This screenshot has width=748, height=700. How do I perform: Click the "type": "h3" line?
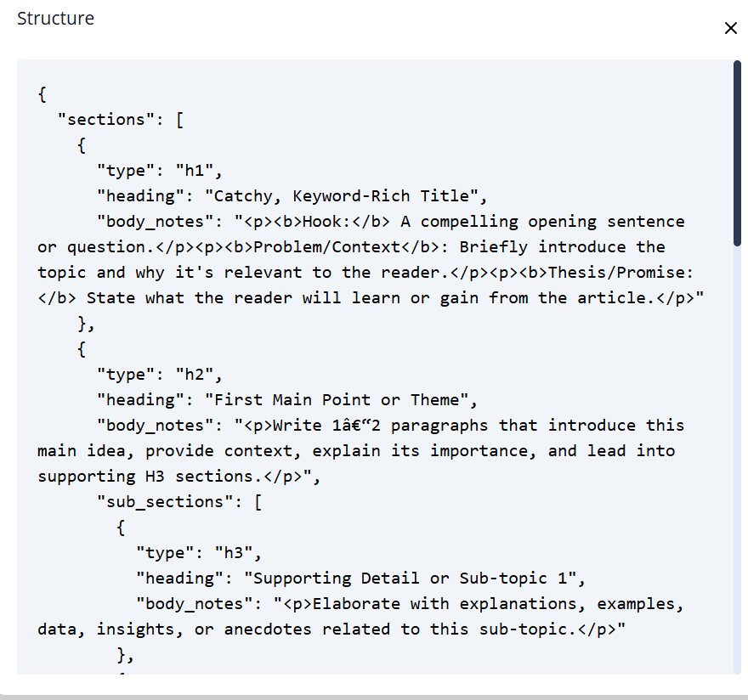click(x=198, y=553)
